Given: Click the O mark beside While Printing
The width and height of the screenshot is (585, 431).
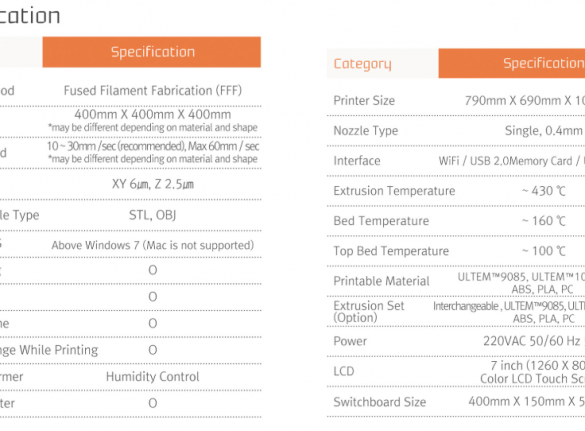Looking at the screenshot, I should pyautogui.click(x=153, y=350).
